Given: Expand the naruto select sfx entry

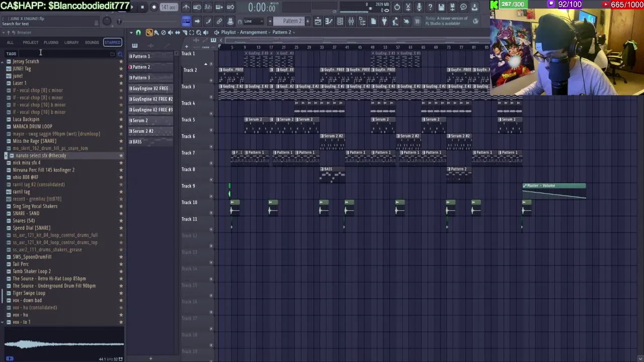Looking at the screenshot, I should [x=6, y=155].
